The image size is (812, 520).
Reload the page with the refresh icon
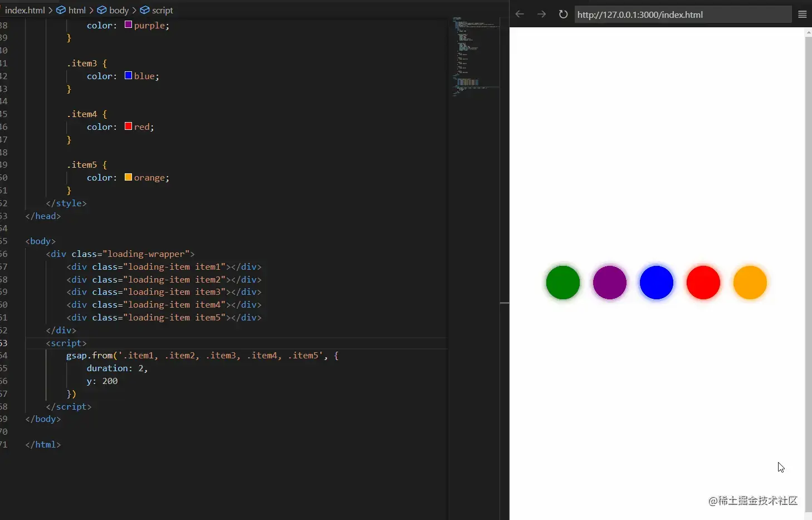coord(562,14)
